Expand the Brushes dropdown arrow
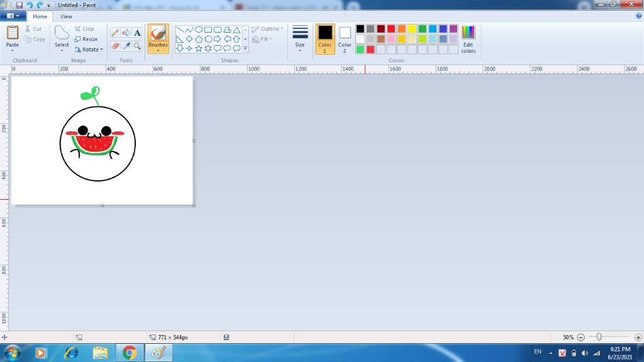Viewport: 644px width, 362px height. tap(158, 50)
